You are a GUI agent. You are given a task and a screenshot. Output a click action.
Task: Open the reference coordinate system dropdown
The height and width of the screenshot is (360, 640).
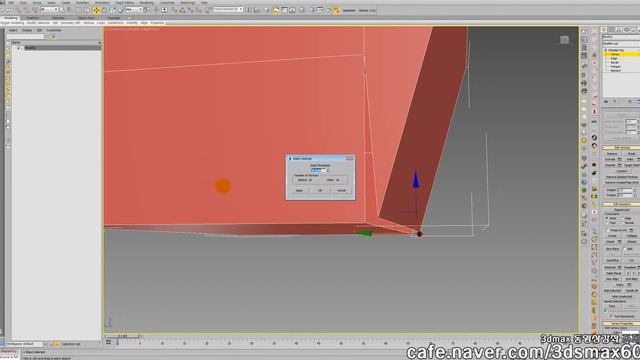tap(134, 10)
